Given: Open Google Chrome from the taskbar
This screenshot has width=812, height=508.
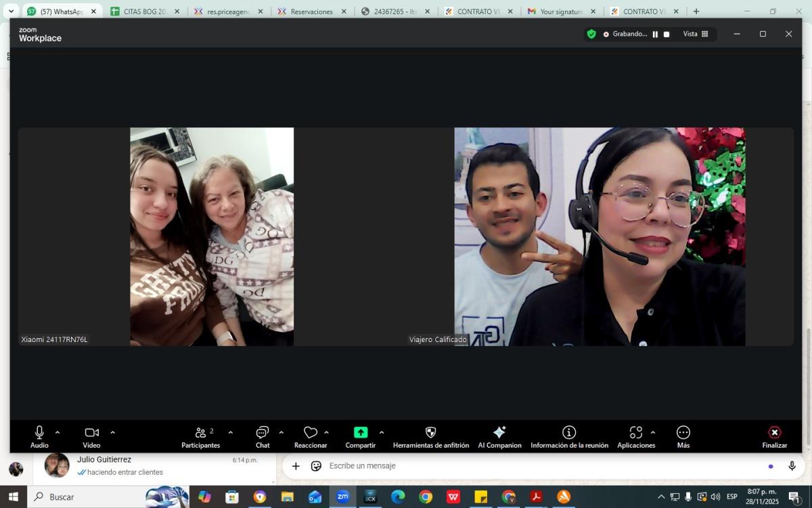Looking at the screenshot, I should 425,497.
